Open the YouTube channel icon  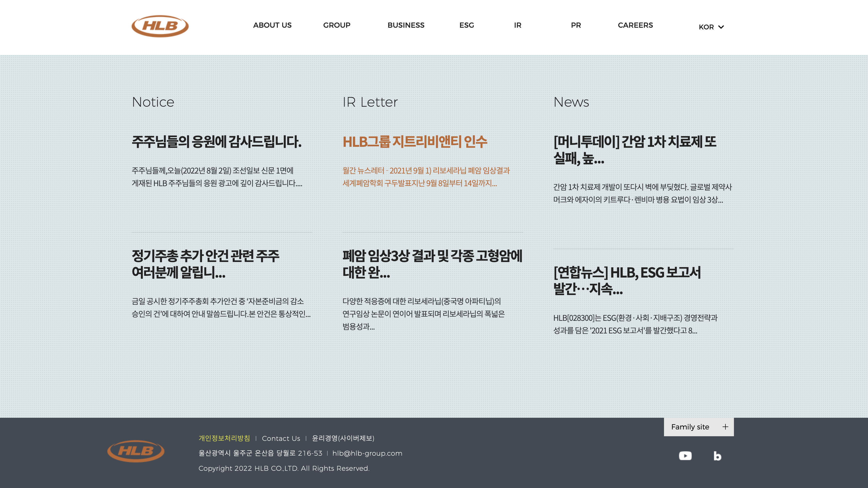click(x=685, y=456)
